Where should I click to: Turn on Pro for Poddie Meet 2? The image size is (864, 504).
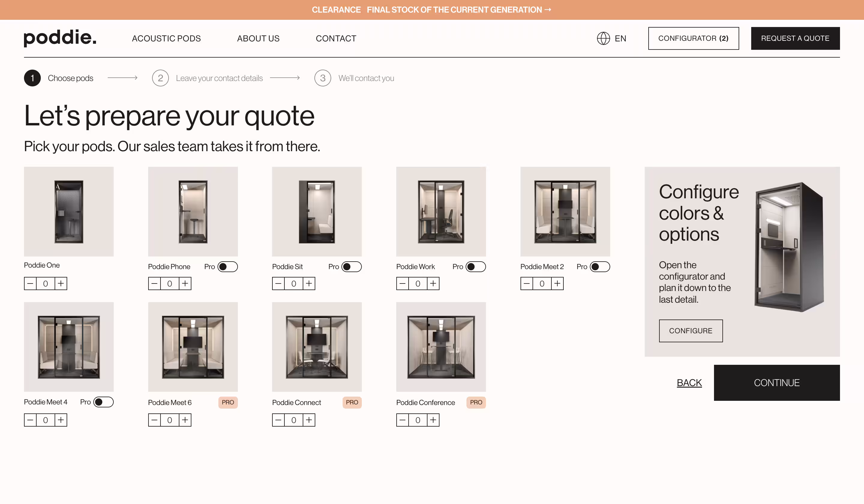[x=600, y=267]
